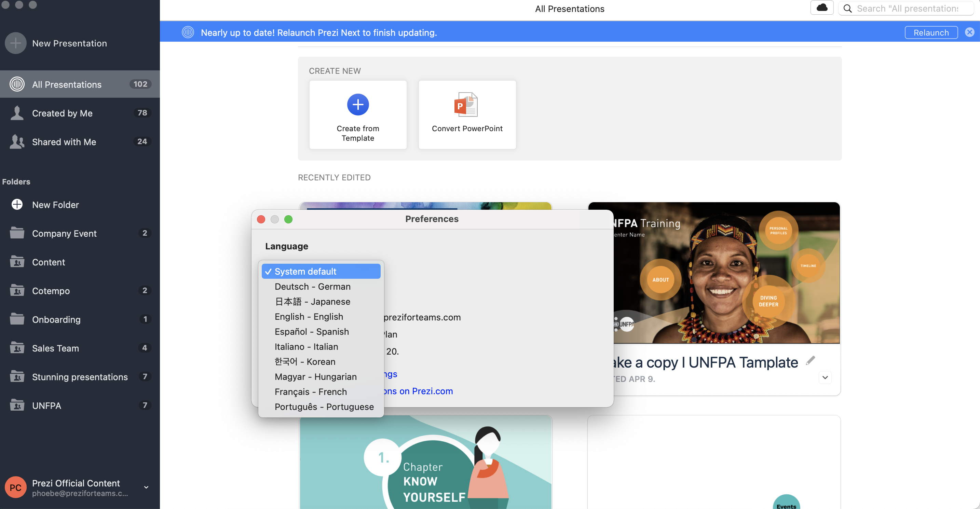This screenshot has height=509, width=980.
Task: Click the PC account avatar
Action: pos(16,487)
